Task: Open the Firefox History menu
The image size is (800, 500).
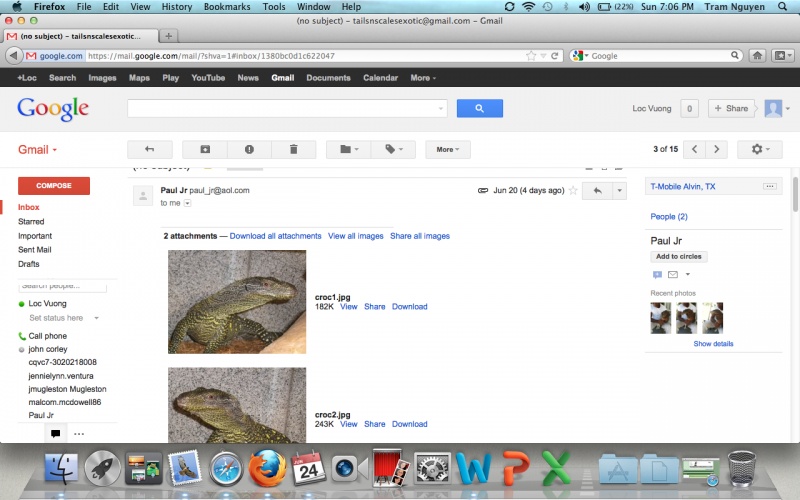Action: [177, 7]
